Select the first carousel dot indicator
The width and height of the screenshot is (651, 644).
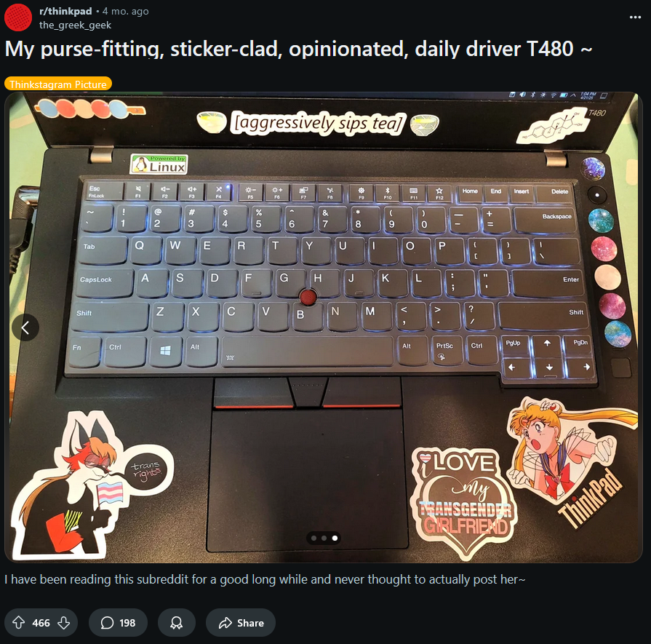tap(314, 538)
